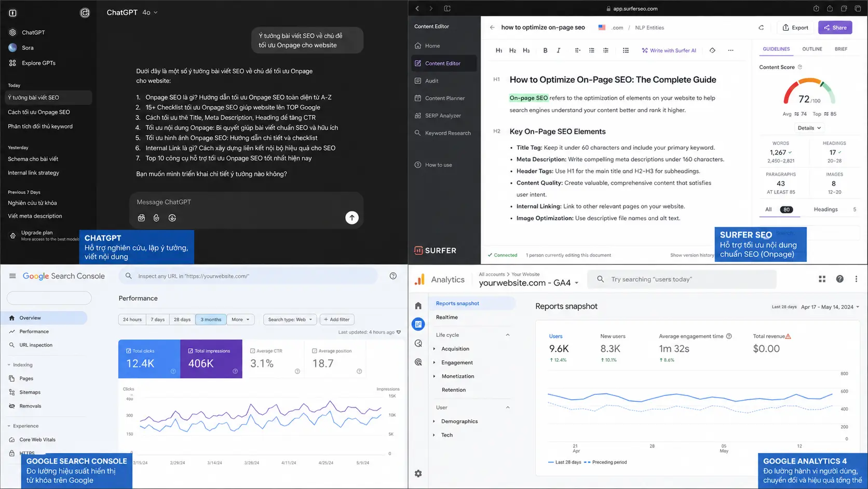Start a new chat in ChatGPT
This screenshot has width=868, height=489.
pyautogui.click(x=85, y=13)
